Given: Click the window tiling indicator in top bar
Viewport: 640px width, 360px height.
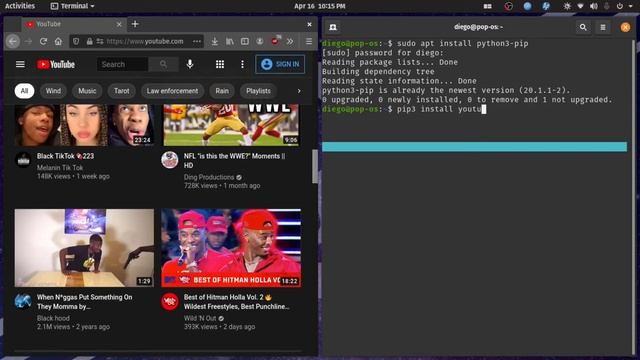Looking at the screenshot, I should click(x=487, y=6).
